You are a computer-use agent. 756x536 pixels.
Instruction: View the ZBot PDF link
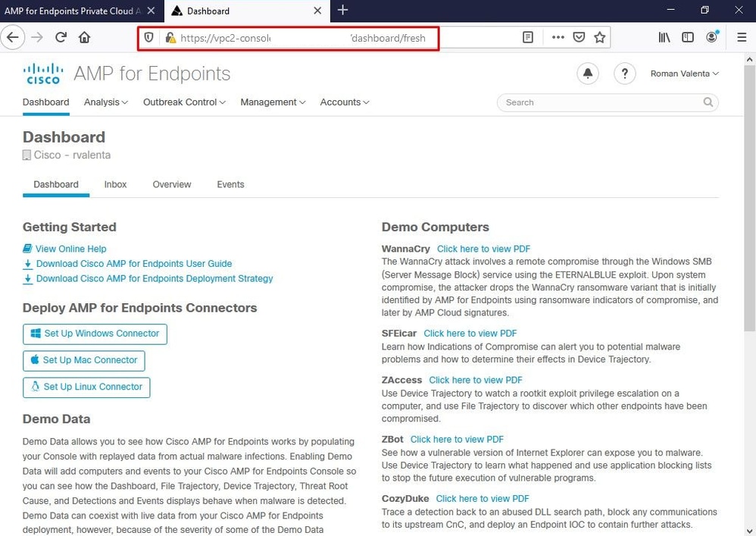point(457,440)
